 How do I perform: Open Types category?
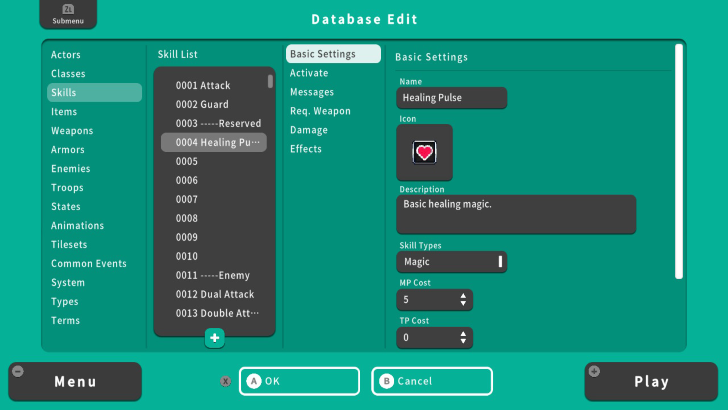[94, 302]
